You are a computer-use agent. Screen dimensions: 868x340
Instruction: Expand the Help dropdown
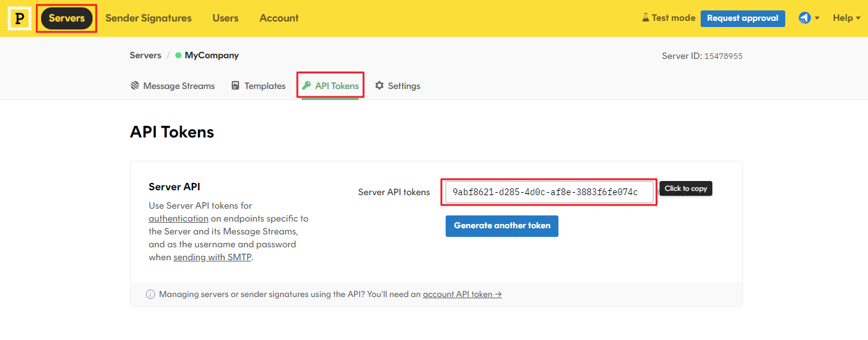(847, 18)
